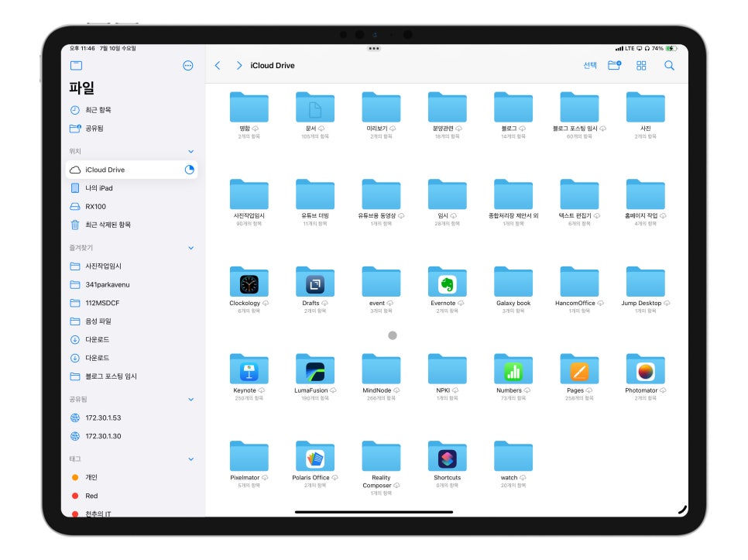Viewport: 748px width, 560px height.
Task: Select 나의 iPad location
Action: (131, 188)
